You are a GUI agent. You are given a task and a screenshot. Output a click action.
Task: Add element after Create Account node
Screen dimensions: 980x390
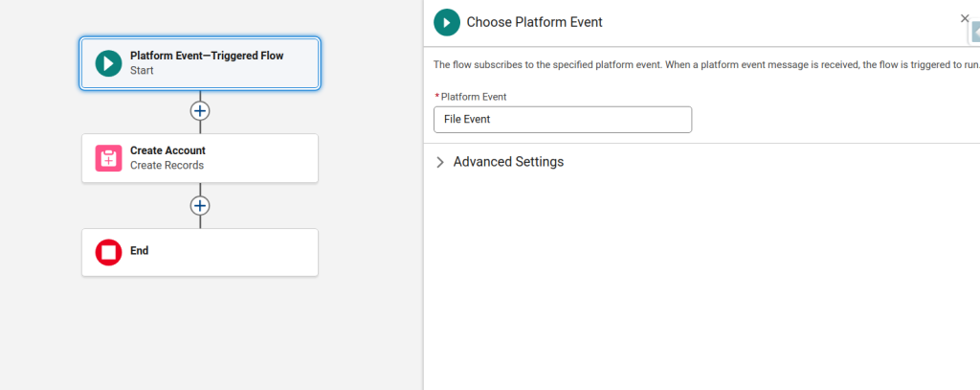tap(200, 205)
